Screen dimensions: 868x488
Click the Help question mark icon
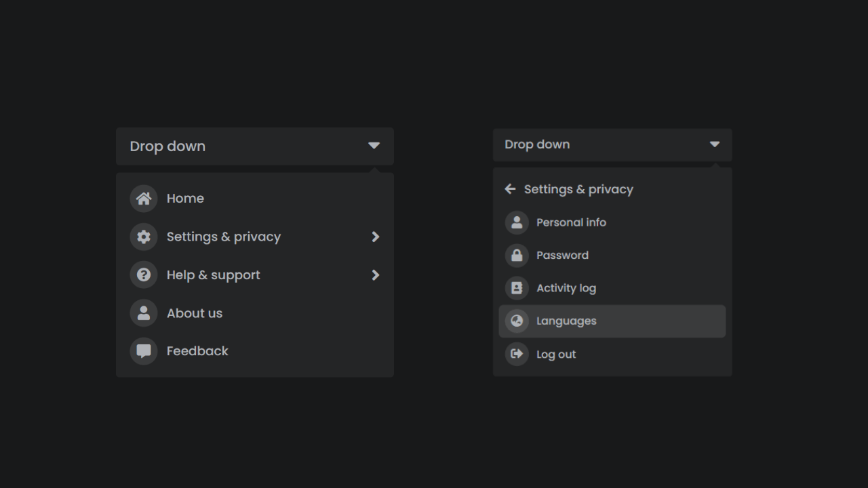click(x=144, y=274)
